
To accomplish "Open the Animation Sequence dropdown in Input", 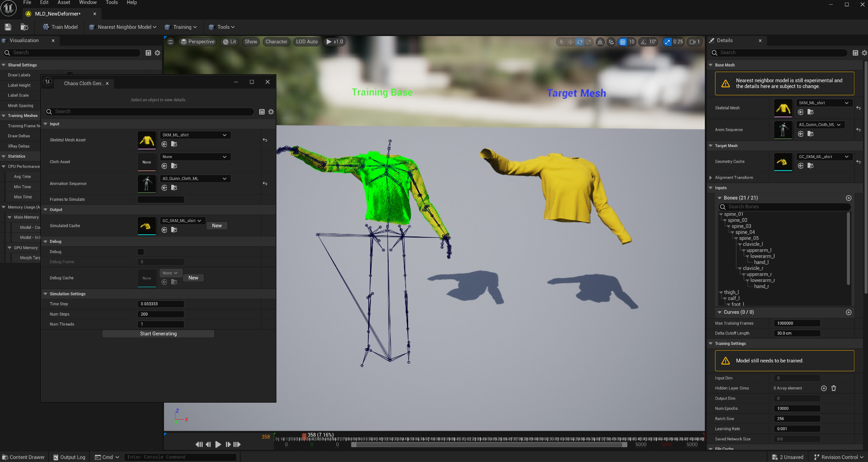I will tap(225, 178).
